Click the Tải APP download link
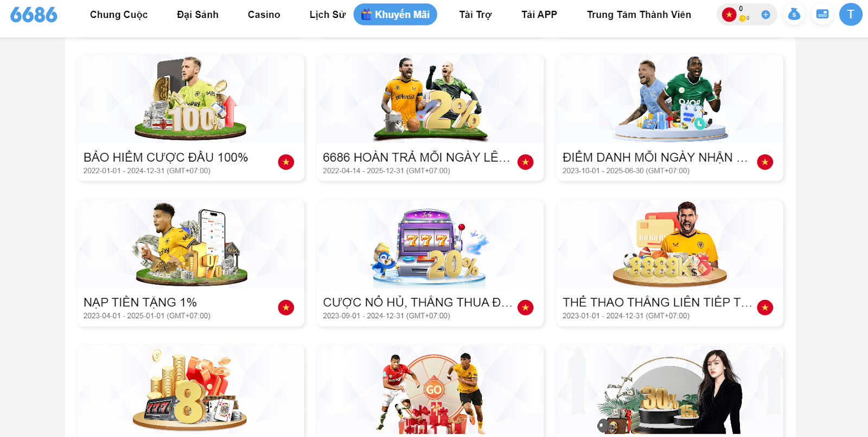 (539, 15)
